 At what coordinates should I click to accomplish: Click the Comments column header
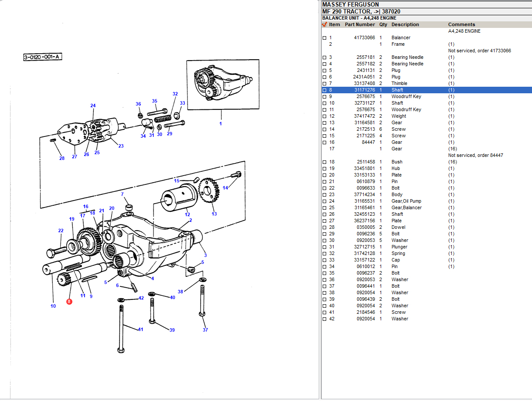click(461, 24)
